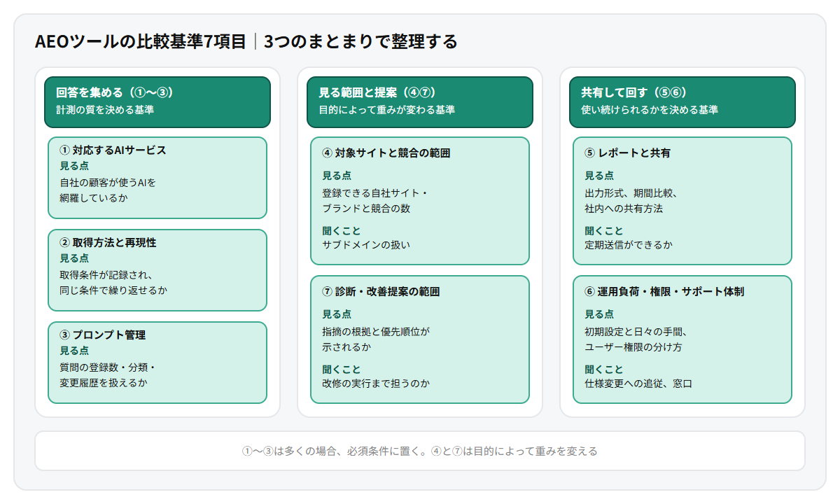This screenshot has height=504, width=840.
Task: Click the text '社内への共有方法'
Action: tap(624, 208)
